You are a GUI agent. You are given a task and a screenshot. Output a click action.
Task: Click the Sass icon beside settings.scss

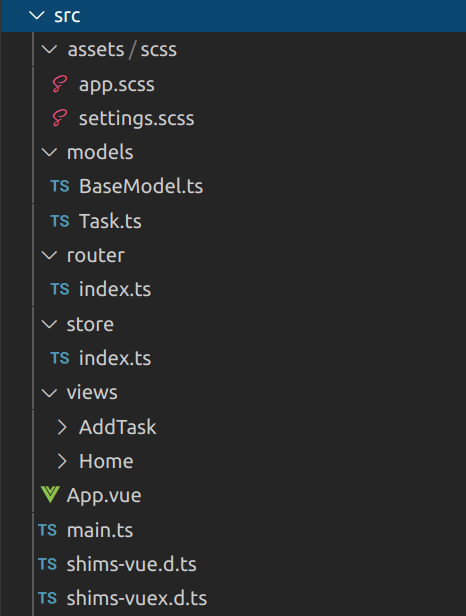pyautogui.click(x=60, y=118)
